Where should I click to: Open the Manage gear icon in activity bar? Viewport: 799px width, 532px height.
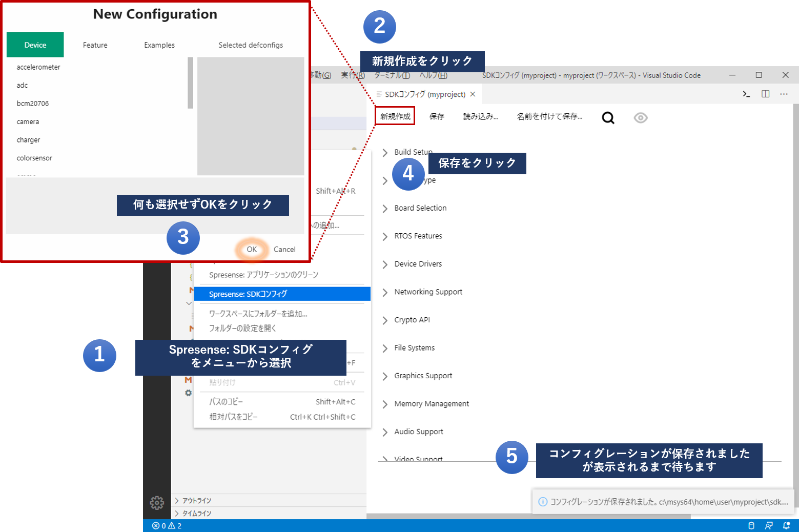(x=157, y=503)
